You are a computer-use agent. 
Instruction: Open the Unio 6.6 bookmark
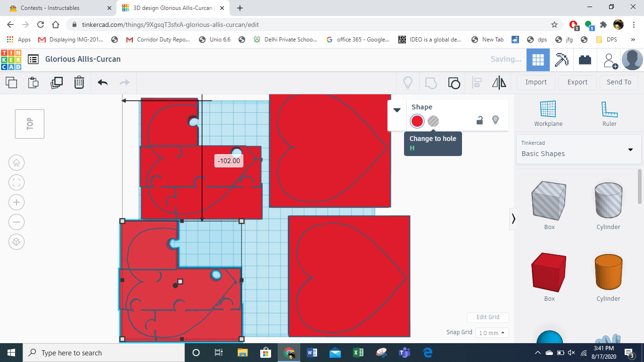click(x=215, y=40)
